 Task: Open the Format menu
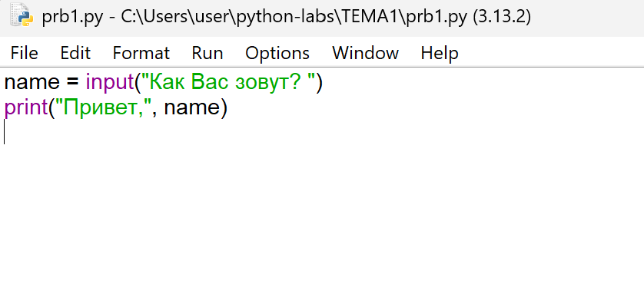point(141,53)
